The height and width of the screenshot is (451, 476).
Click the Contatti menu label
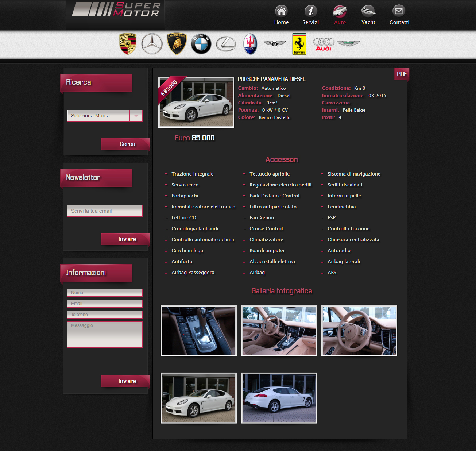click(x=399, y=22)
